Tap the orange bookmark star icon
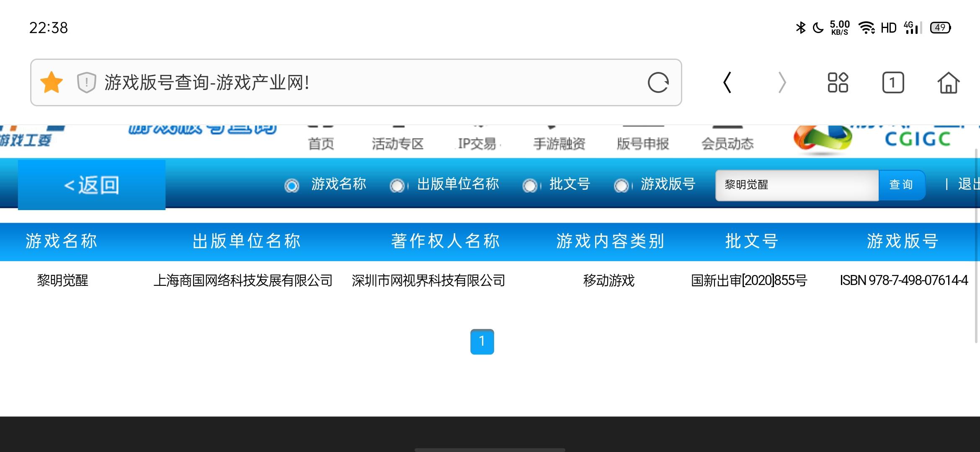This screenshot has height=452, width=980. click(52, 82)
